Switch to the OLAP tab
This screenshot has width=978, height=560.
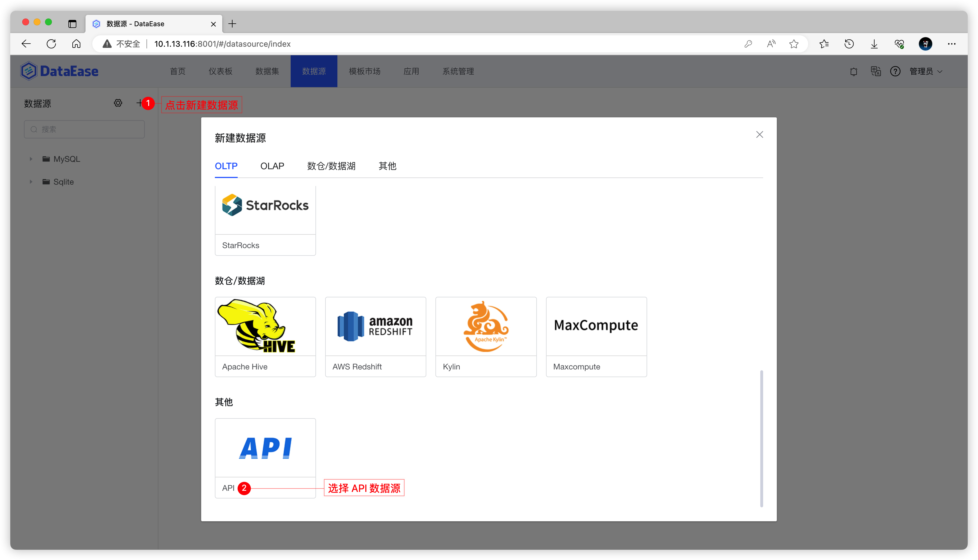(x=272, y=166)
